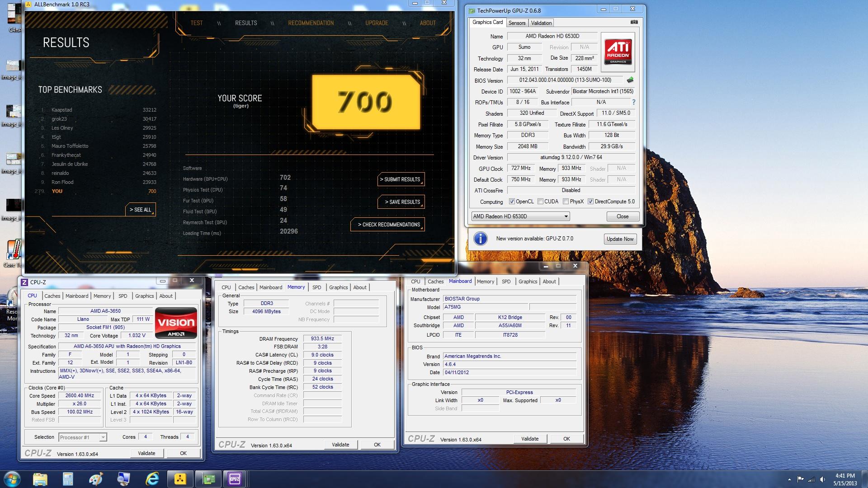868x488 pixels.
Task: Open the Processor #1 selection dropdown
Action: (82, 437)
